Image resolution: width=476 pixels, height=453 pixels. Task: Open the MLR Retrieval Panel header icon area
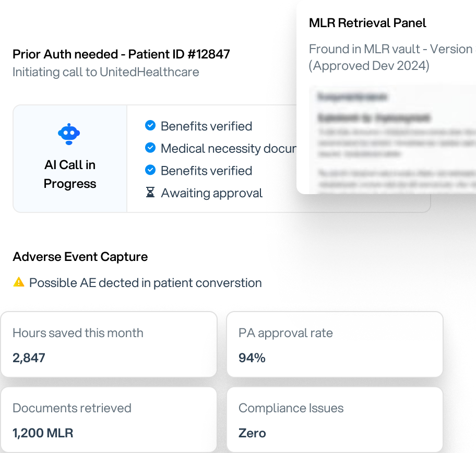(x=367, y=23)
